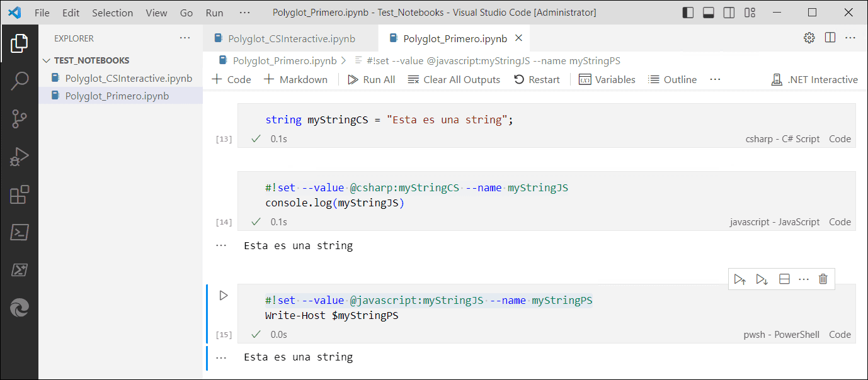The image size is (868, 380).
Task: Open cell toolbar more actions ellipsis
Action: coord(804,279)
